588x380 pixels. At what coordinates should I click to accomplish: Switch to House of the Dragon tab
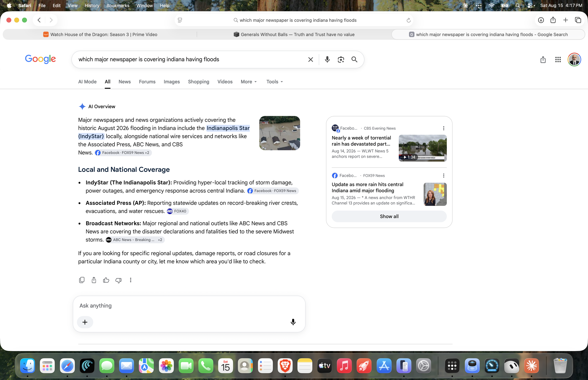[100, 35]
